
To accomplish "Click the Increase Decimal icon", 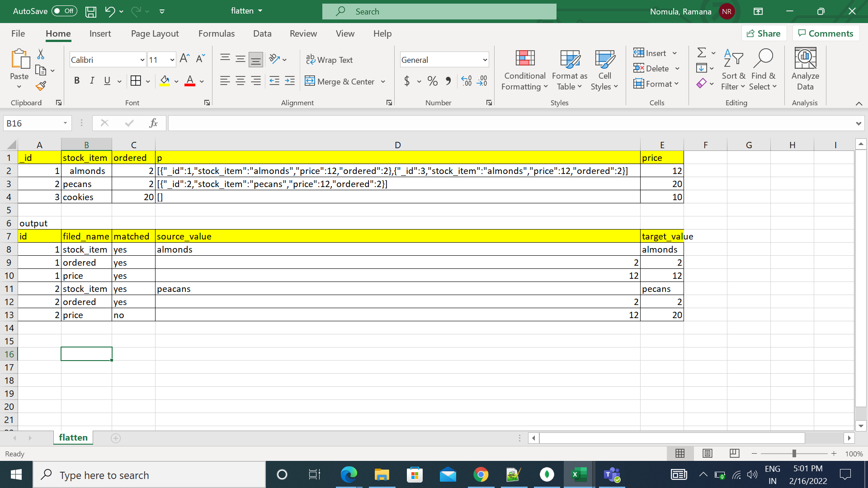I will pyautogui.click(x=466, y=81).
